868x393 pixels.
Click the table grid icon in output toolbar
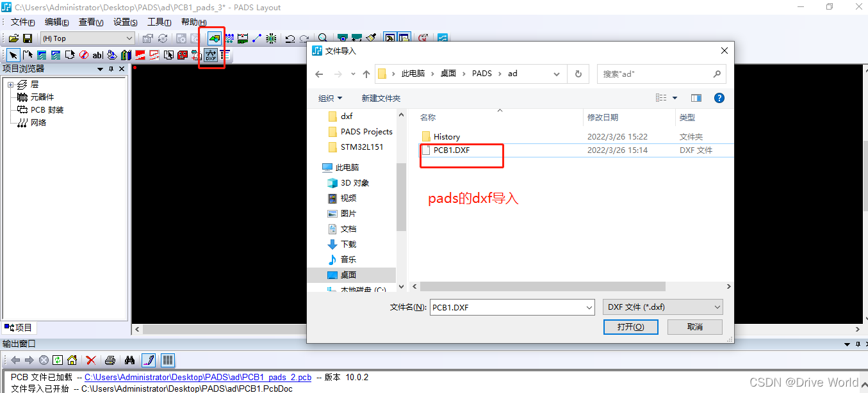(167, 360)
